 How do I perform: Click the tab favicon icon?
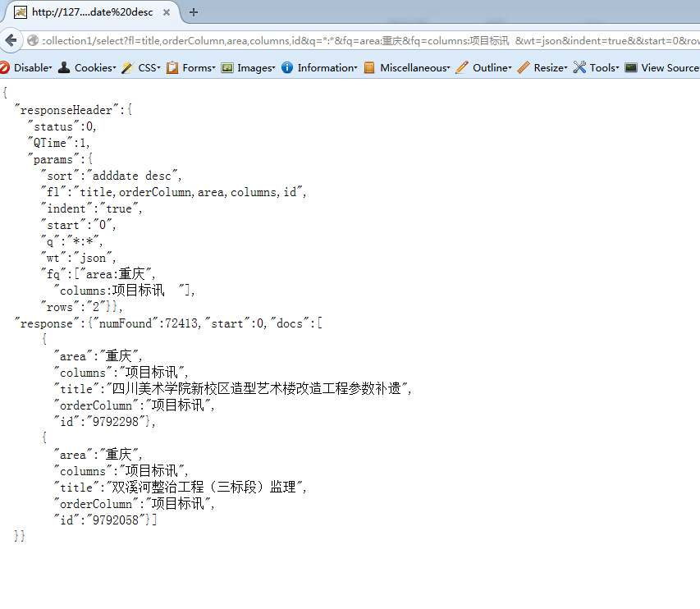pyautogui.click(x=20, y=12)
